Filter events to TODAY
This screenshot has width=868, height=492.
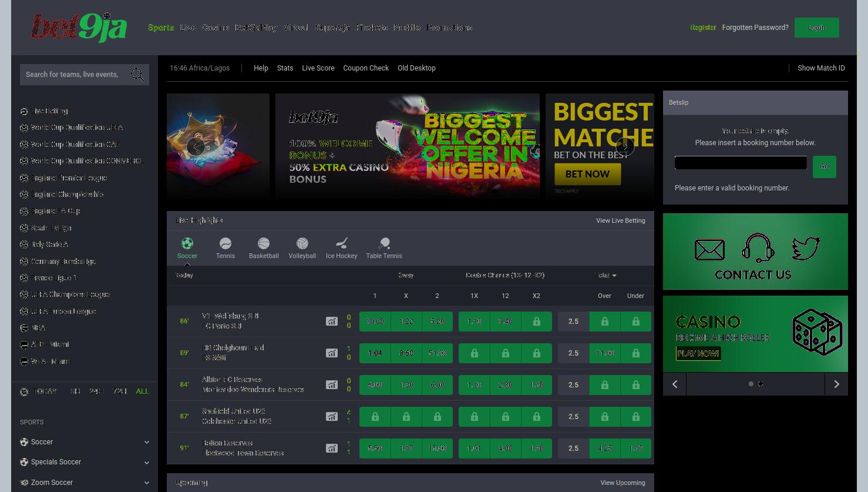point(45,391)
